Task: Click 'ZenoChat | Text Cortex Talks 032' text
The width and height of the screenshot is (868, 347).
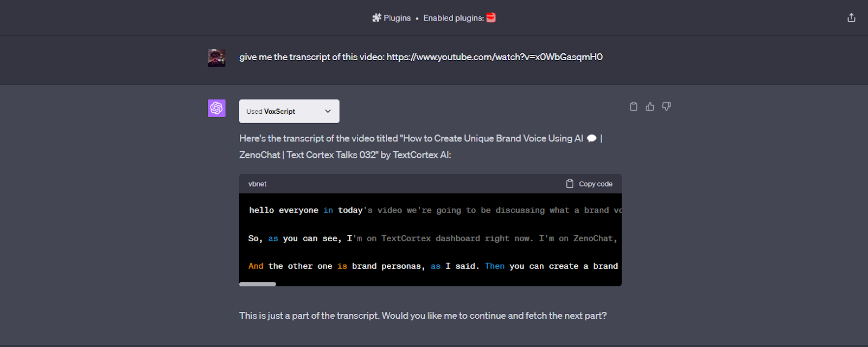Action: pos(309,155)
